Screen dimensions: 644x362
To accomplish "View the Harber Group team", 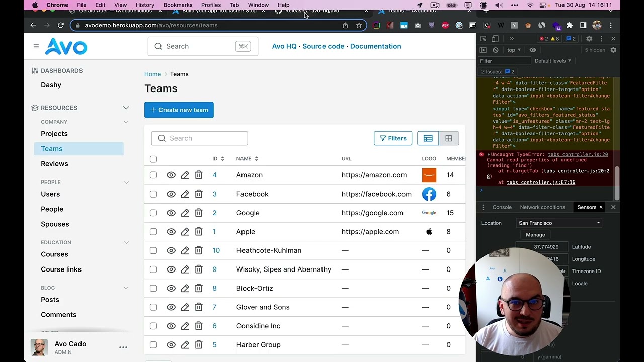I will (x=171, y=345).
